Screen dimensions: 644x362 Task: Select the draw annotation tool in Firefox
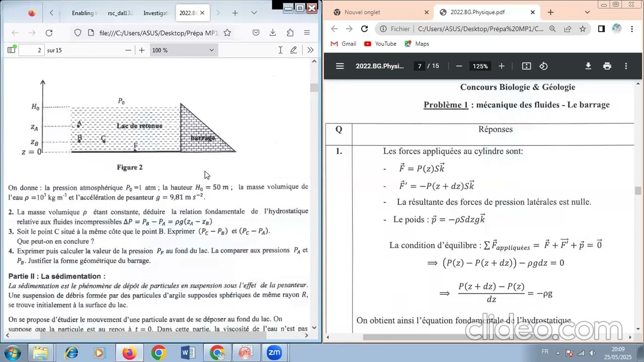(294, 50)
